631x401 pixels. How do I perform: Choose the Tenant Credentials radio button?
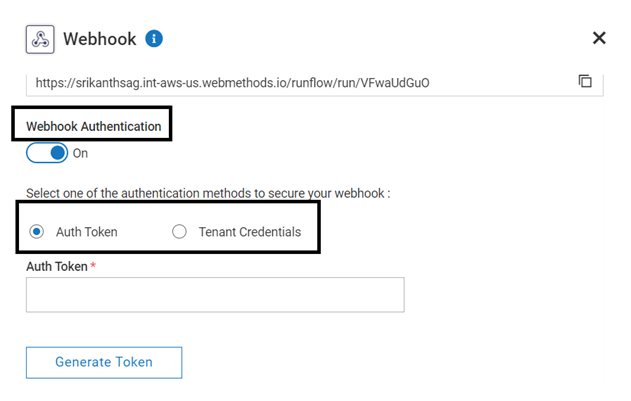[179, 232]
